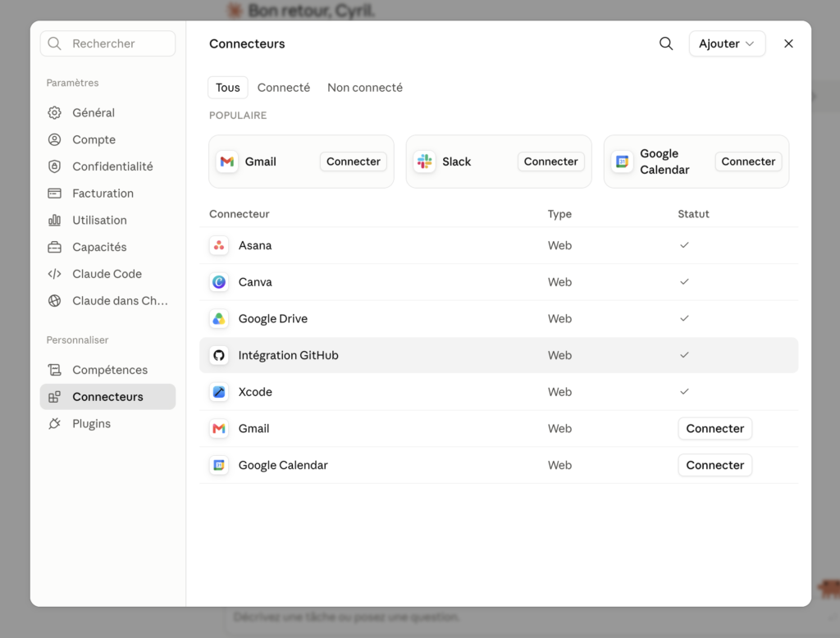This screenshot has width=840, height=638.
Task: Open the Ajouter dropdown
Action: 727,43
